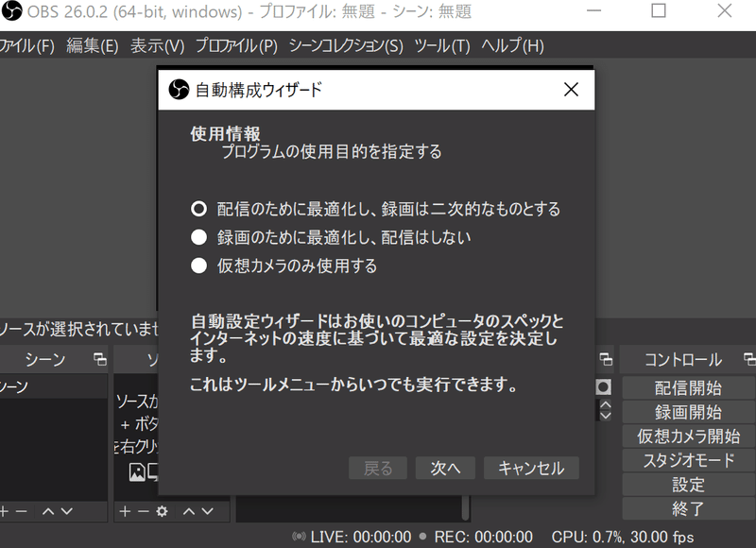Viewport: 756px width, 548px height.
Task: Select the streaming optimization radio option
Action: [x=198, y=209]
